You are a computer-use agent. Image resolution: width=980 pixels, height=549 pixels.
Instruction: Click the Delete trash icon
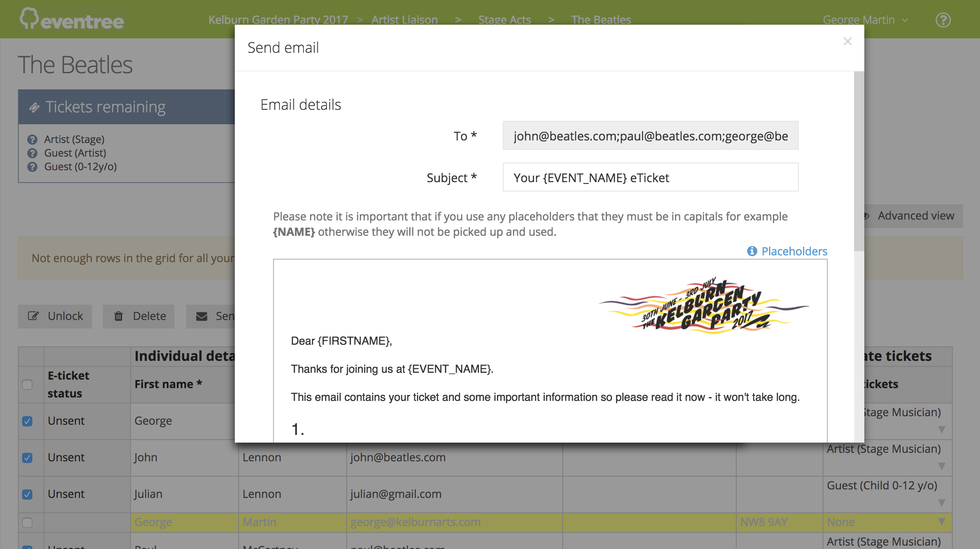119,316
